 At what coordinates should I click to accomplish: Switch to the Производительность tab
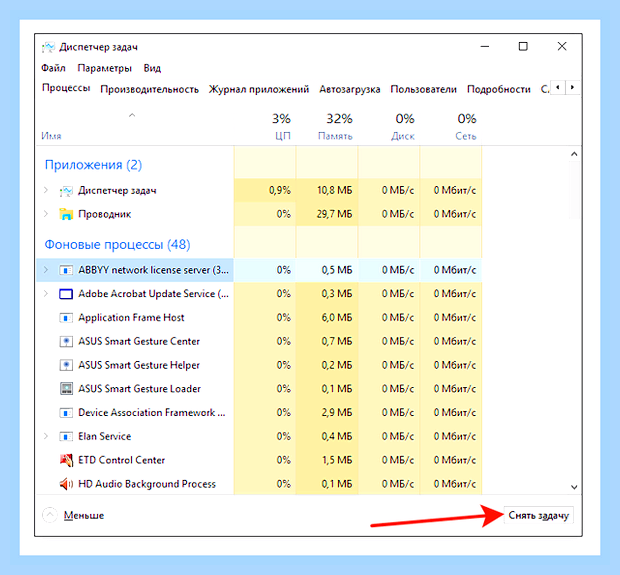(149, 89)
